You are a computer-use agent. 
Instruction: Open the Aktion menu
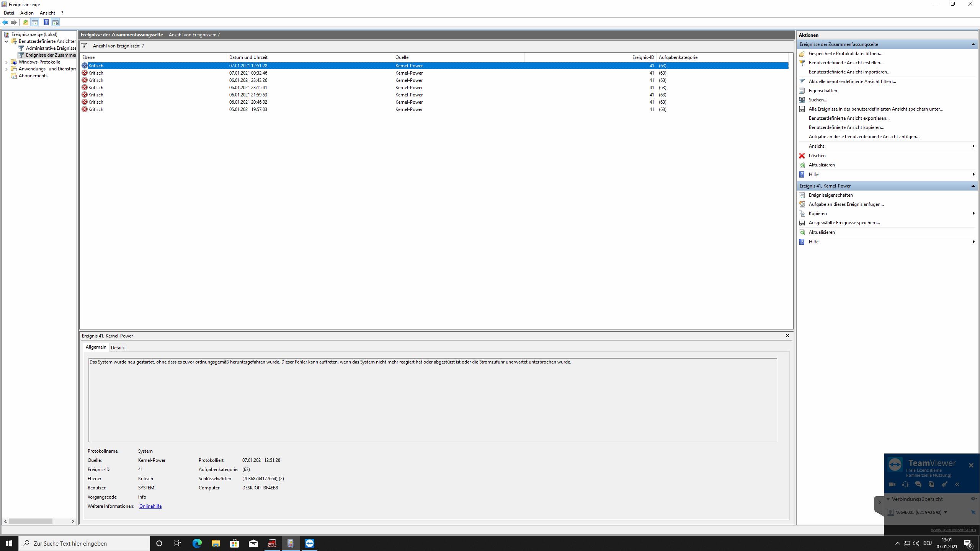coord(26,13)
